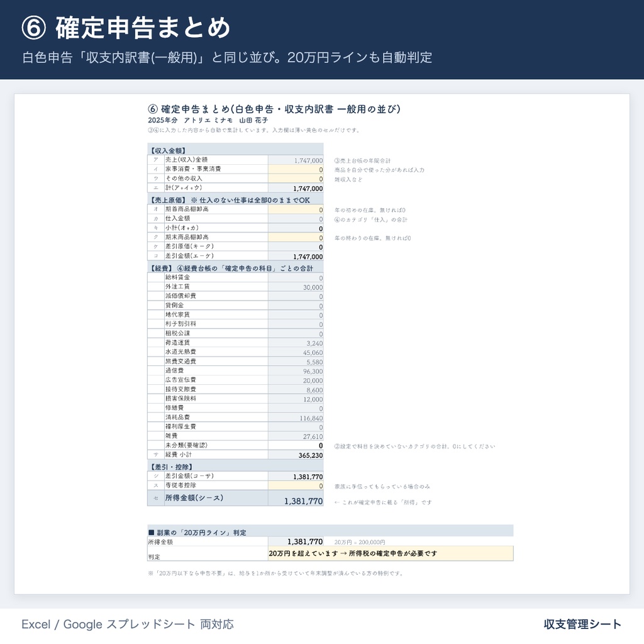
Task: Click the 修繕費 label
Action: pos(175,408)
